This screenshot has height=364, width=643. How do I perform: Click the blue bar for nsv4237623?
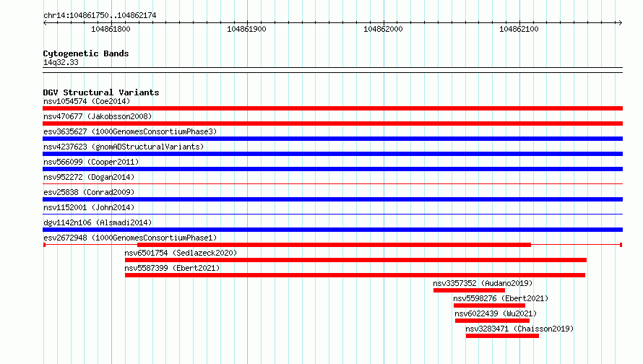(x=332, y=154)
